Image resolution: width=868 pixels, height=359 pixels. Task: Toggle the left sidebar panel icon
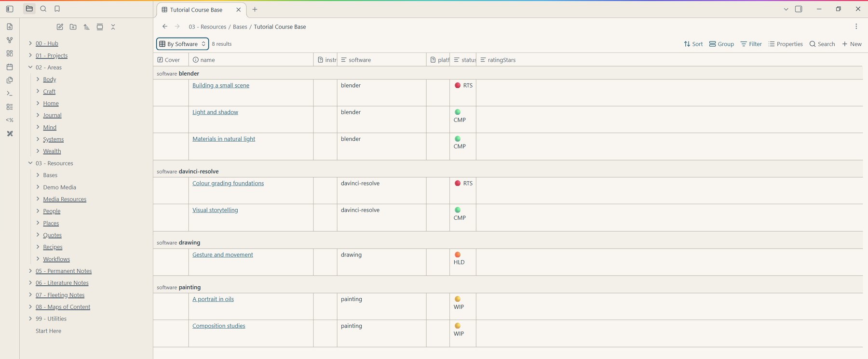pos(10,9)
